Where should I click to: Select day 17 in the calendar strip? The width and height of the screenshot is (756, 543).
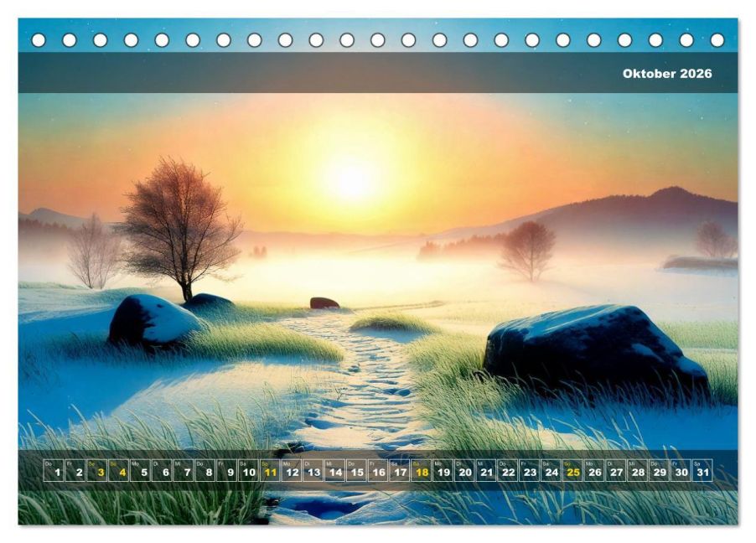tap(400, 470)
